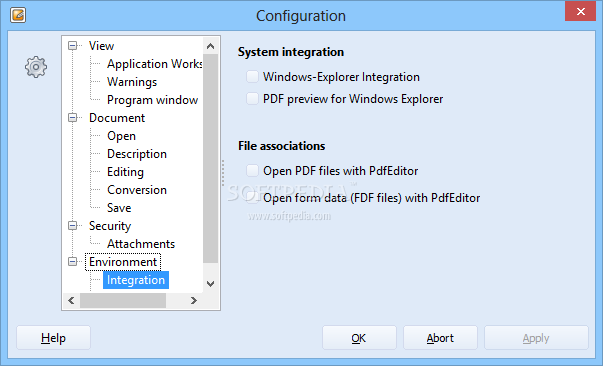The image size is (603, 366).
Task: Toggle PDF preview for Windows Explorer
Action: point(252,98)
